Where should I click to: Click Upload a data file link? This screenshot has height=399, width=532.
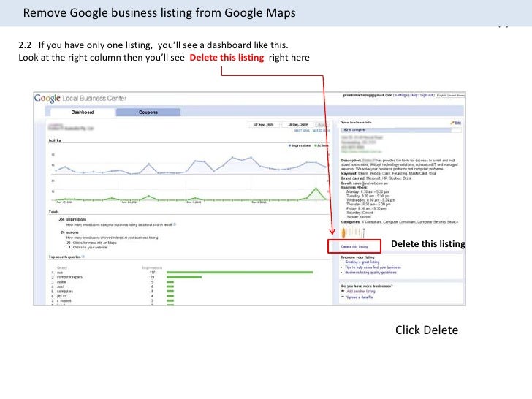(x=360, y=297)
